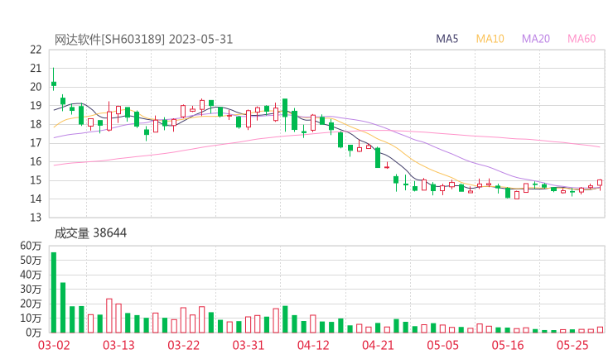Click the 05-25 date axis label
This screenshot has width=613, height=364.
point(572,345)
